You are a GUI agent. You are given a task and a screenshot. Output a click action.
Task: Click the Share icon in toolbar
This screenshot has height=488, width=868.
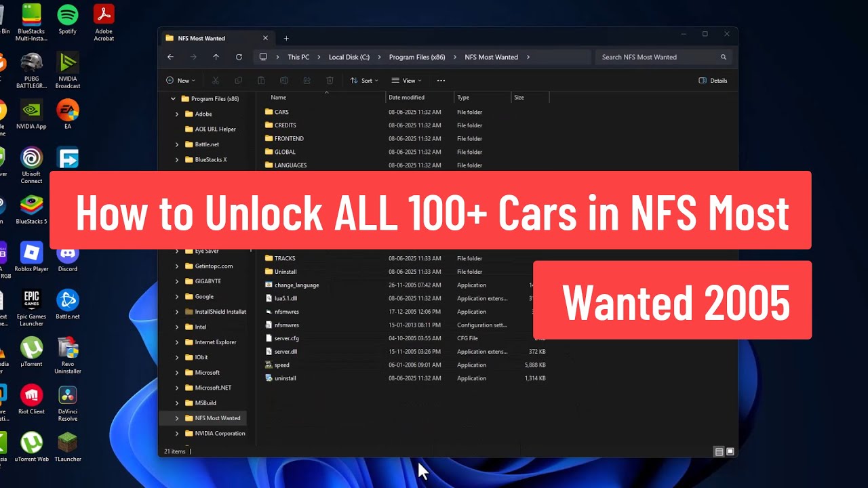point(307,81)
